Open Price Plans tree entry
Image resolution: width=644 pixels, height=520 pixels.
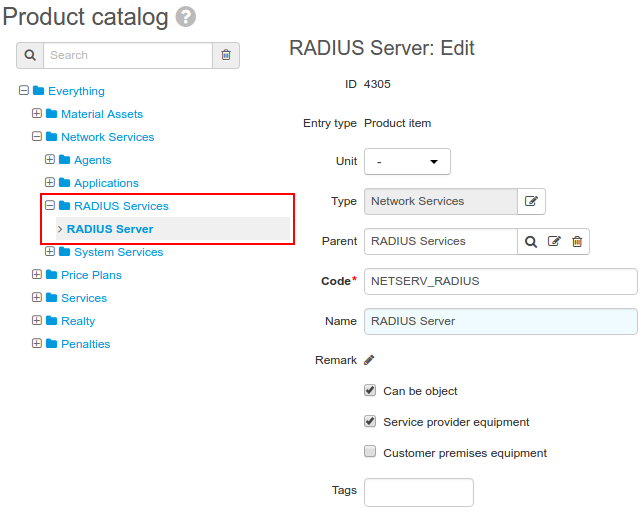91,275
